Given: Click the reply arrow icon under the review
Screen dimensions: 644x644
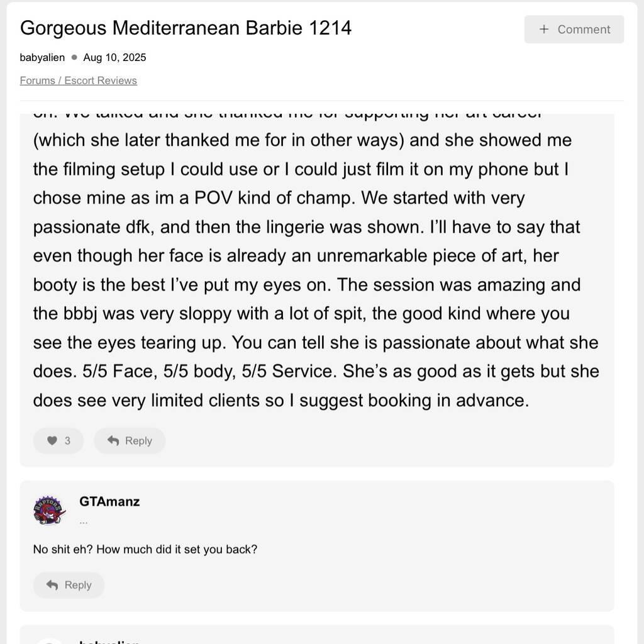Looking at the screenshot, I should pos(113,441).
